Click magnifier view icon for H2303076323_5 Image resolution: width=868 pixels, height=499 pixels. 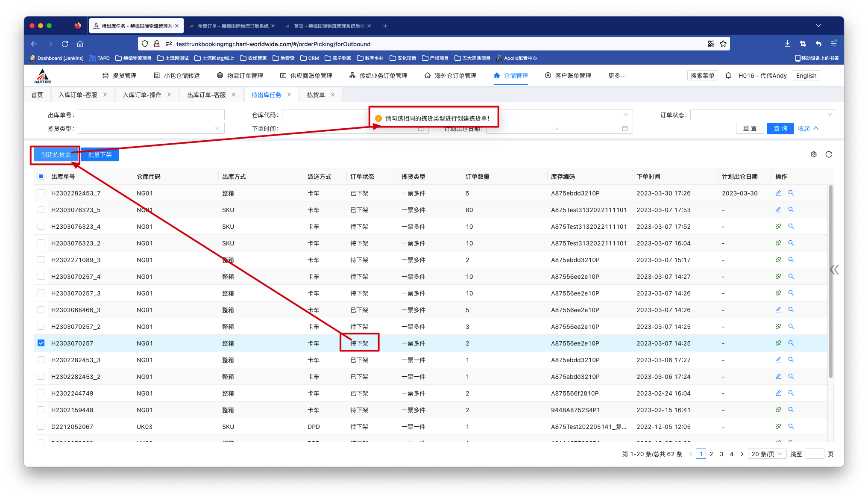click(791, 210)
